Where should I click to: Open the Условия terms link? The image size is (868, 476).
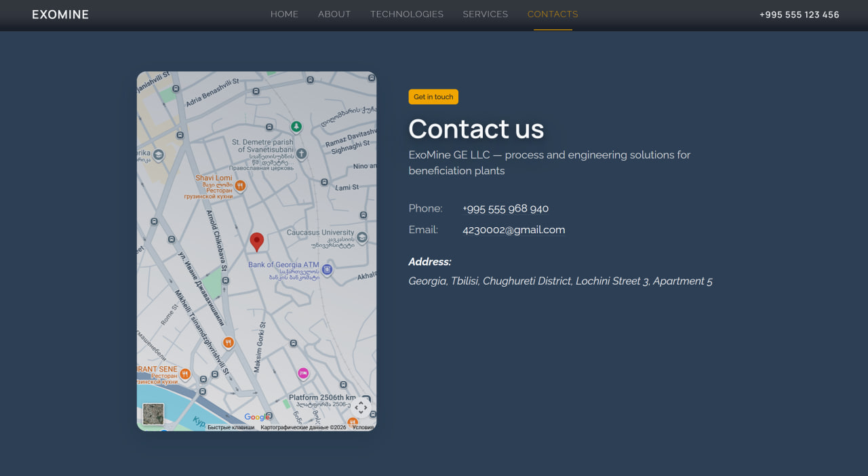[x=363, y=427]
